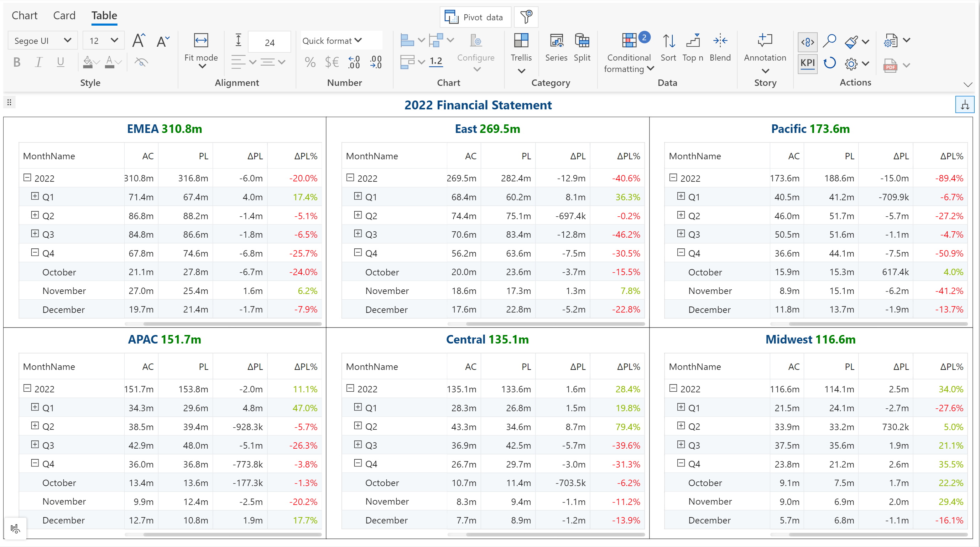Click the Blend data icon
Image resolution: width=980 pixels, height=547 pixels.
[x=720, y=41]
